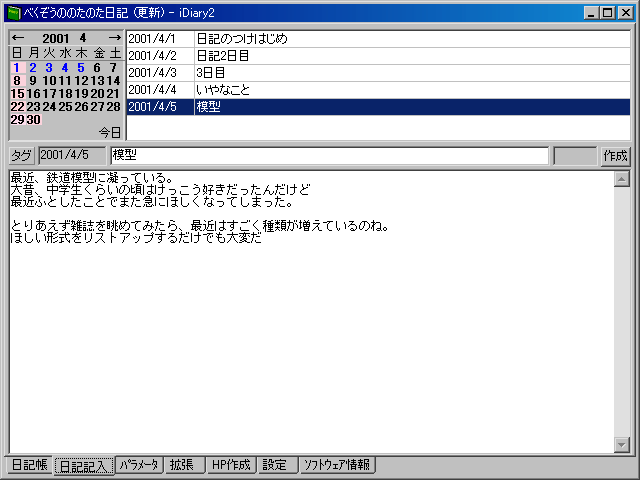Screen dimensions: 640x480
Task: Open the 拡張 tab
Action: click(184, 465)
